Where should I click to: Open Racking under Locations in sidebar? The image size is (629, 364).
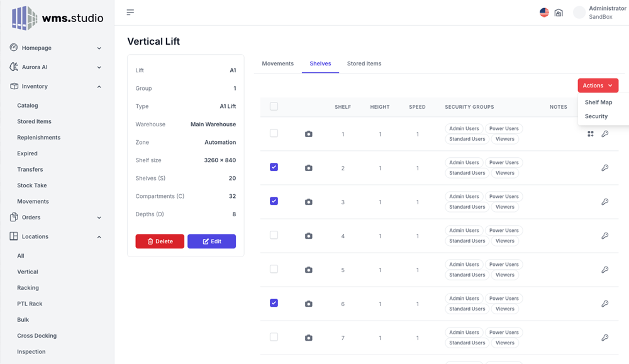point(28,288)
